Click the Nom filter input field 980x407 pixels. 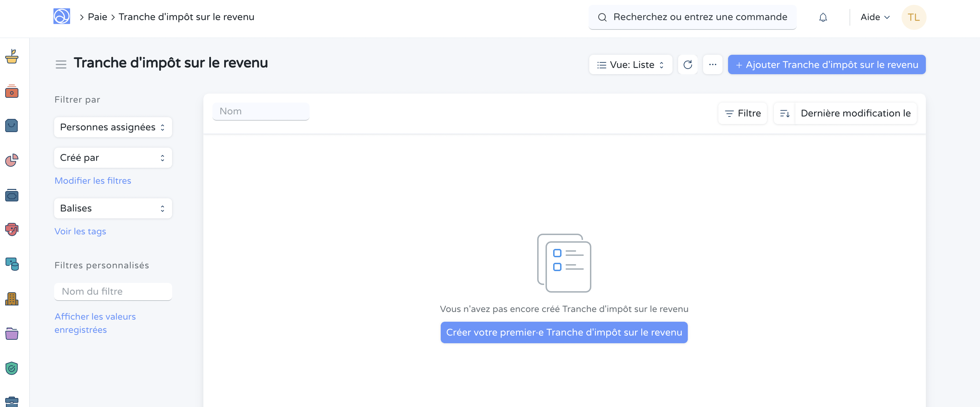click(261, 111)
